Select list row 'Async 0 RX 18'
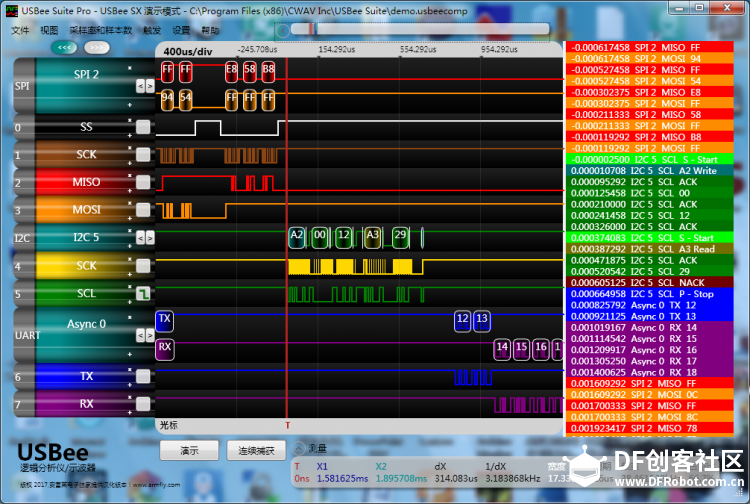The image size is (750, 504). click(650, 372)
